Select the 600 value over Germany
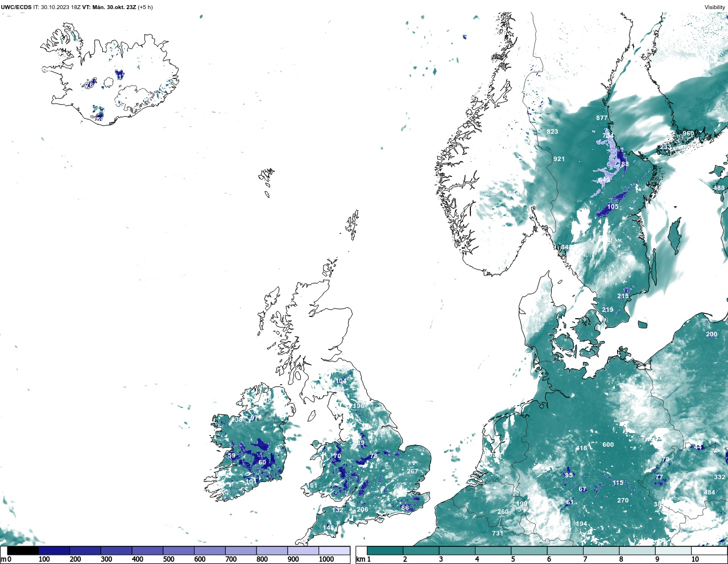 pos(608,445)
